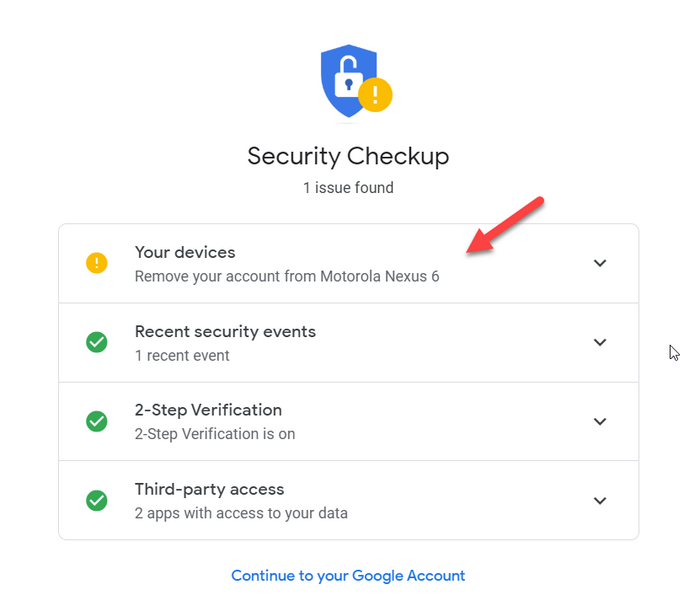Click the Remove your account from Motorola Nexus 6 text
The height and width of the screenshot is (606, 700).
(x=287, y=276)
